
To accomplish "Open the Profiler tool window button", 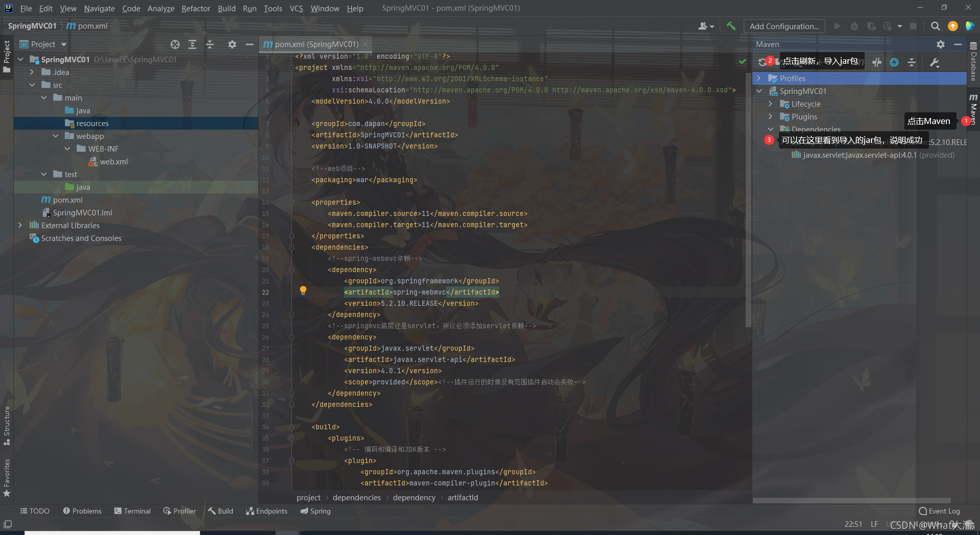I will tap(180, 511).
